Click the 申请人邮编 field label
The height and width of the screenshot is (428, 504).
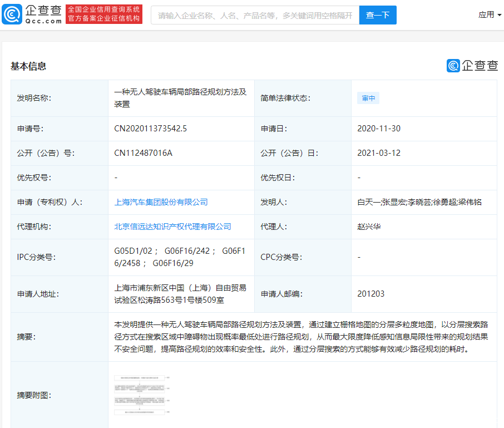(281, 294)
